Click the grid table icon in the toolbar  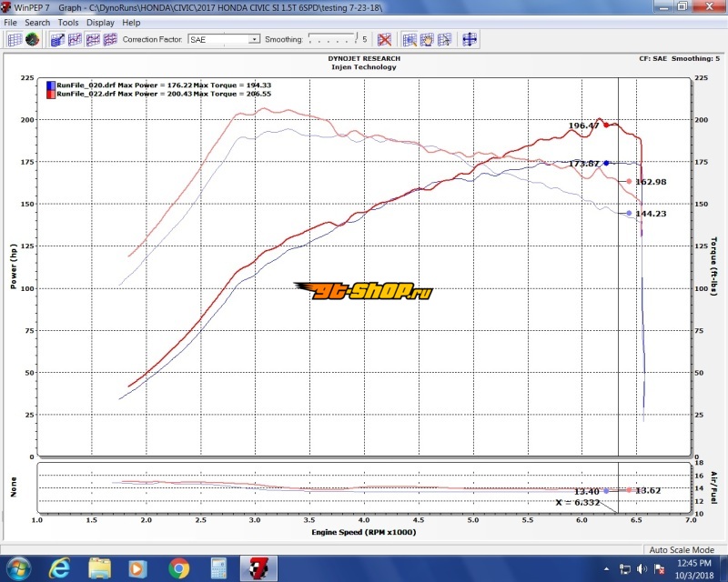(x=15, y=39)
